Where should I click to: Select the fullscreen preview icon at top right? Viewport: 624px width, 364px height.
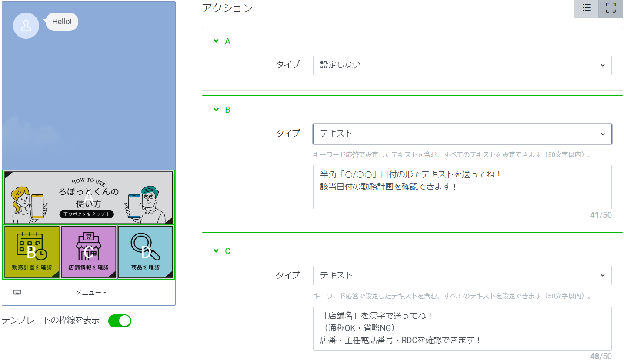(x=610, y=8)
